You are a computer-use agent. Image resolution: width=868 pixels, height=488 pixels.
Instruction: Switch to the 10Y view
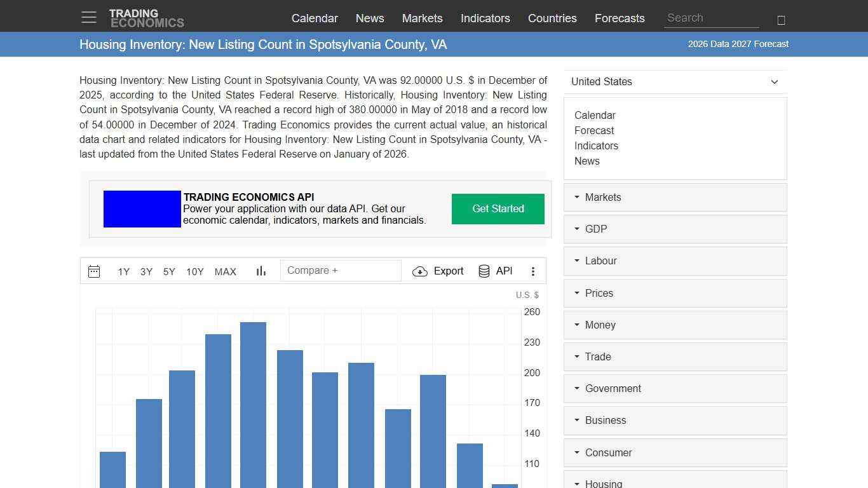pos(194,271)
